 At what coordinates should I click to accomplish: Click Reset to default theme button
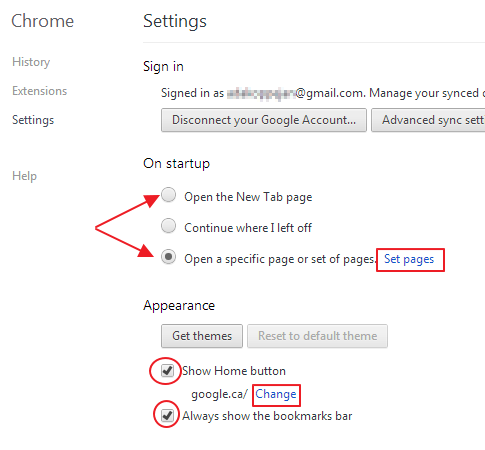(x=317, y=336)
